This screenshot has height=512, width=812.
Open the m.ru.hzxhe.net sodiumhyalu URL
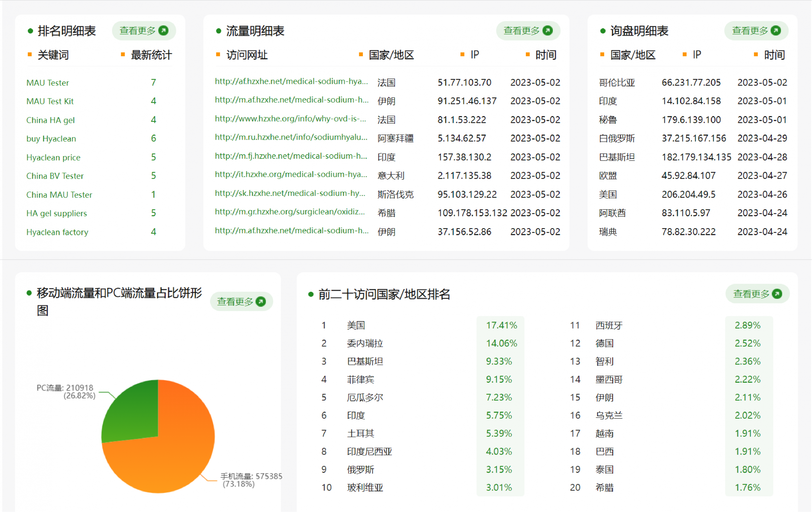click(x=291, y=137)
